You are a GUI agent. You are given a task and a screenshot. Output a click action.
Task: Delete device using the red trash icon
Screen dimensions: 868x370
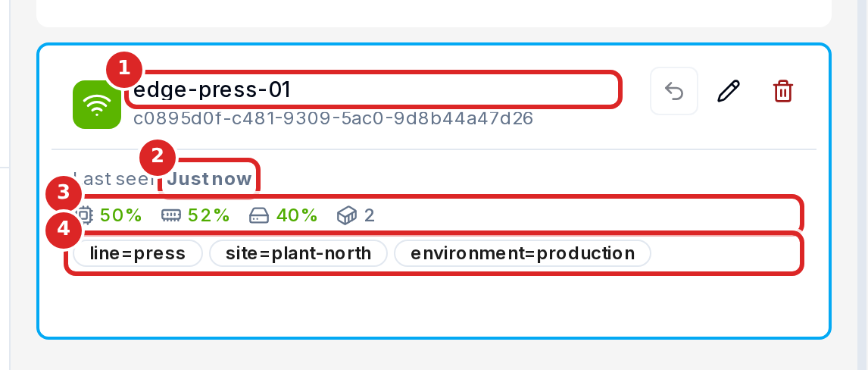(782, 92)
